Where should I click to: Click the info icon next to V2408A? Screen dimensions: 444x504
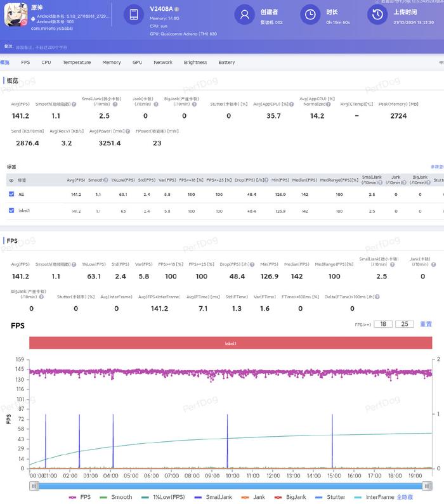[x=177, y=10]
